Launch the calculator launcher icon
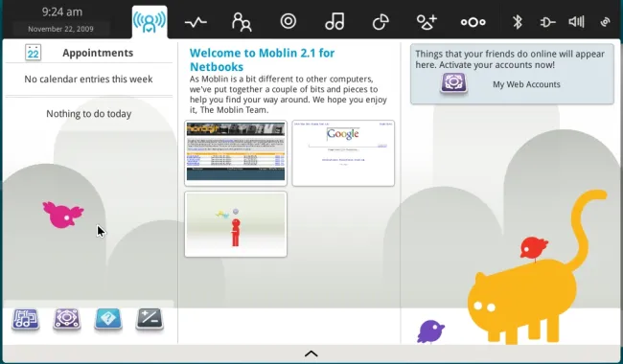This screenshot has height=364, width=623. point(150,319)
